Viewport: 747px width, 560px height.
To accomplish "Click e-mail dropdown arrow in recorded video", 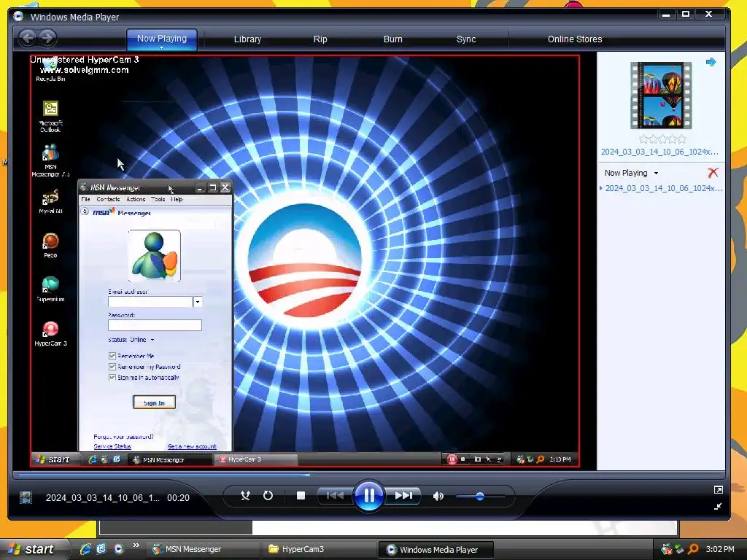I will 198,301.
